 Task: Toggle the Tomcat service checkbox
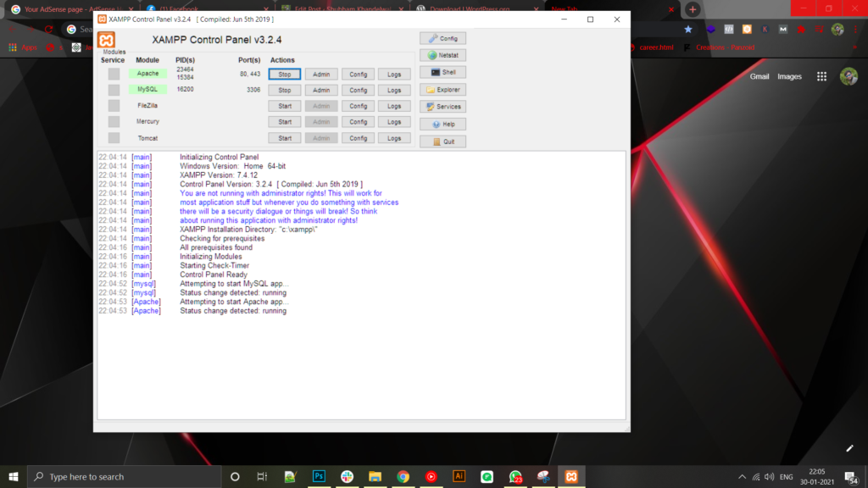[114, 138]
